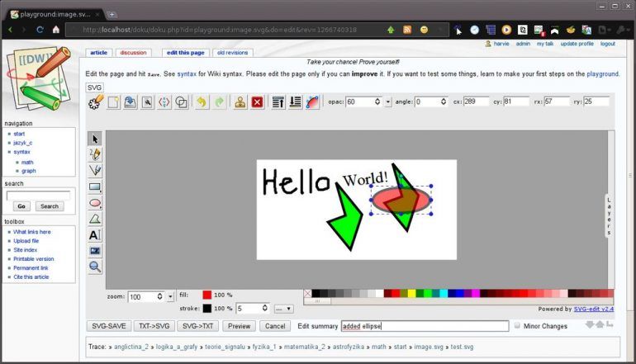Viewport: 636px width, 364px height.
Task: Open a new browser tab
Action: point(112,15)
